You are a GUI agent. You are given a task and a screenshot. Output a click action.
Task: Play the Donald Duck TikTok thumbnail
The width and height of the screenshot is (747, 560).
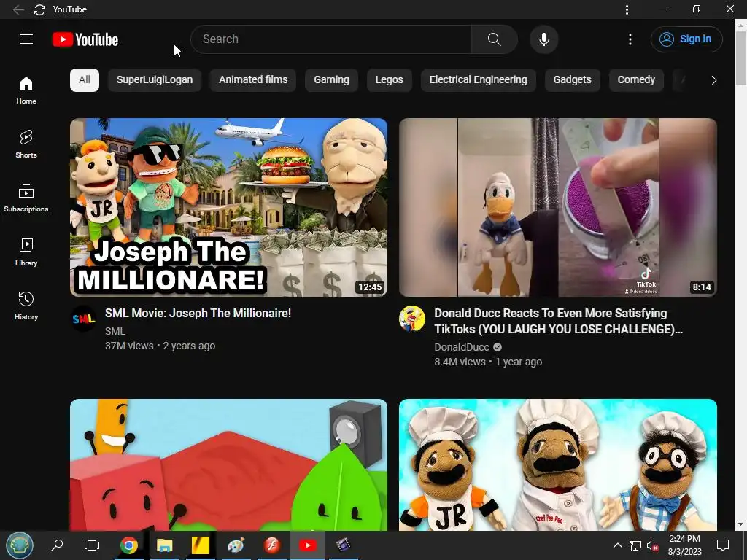(x=558, y=207)
